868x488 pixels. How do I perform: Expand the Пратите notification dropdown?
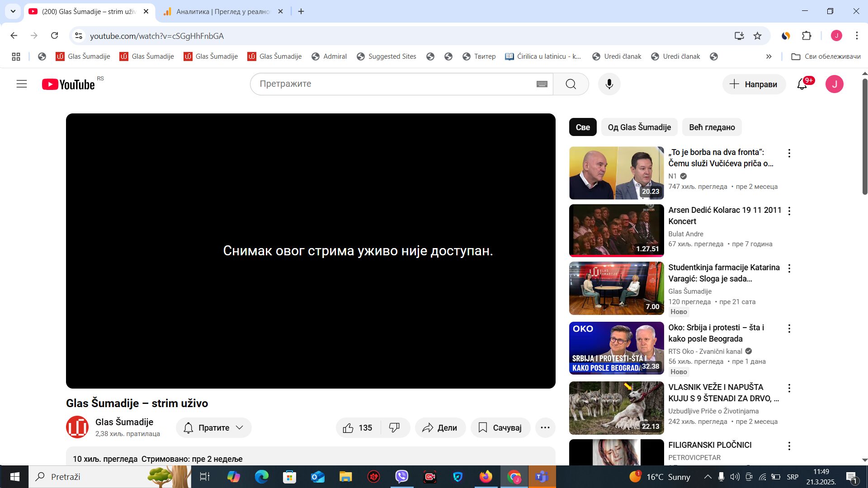click(213, 428)
